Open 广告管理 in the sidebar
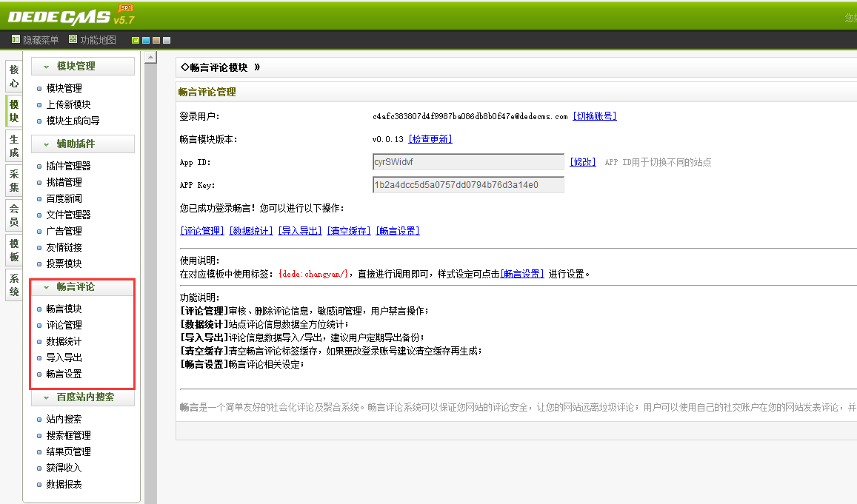 [64, 231]
